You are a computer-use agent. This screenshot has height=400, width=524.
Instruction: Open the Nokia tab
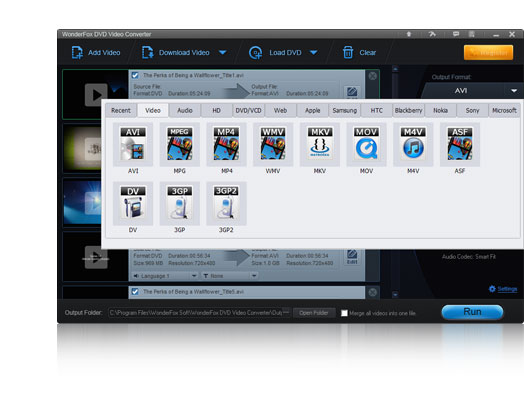[440, 111]
